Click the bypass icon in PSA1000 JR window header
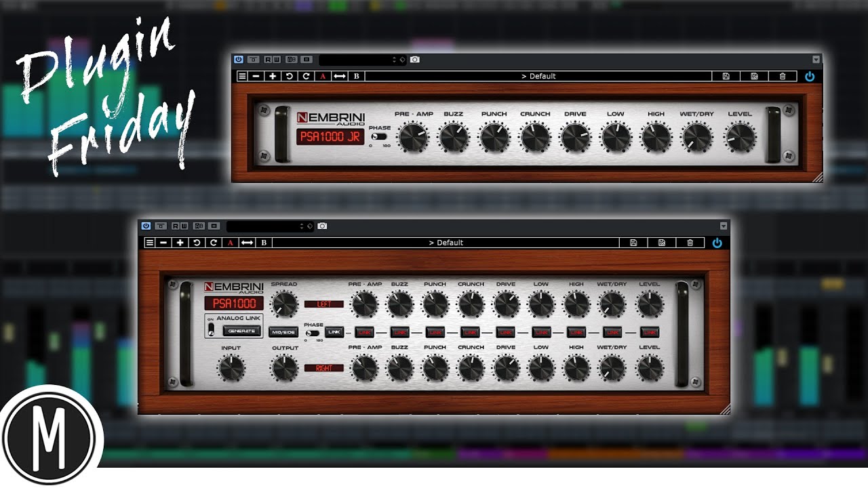Screen dimensions: 868x488 (254, 60)
